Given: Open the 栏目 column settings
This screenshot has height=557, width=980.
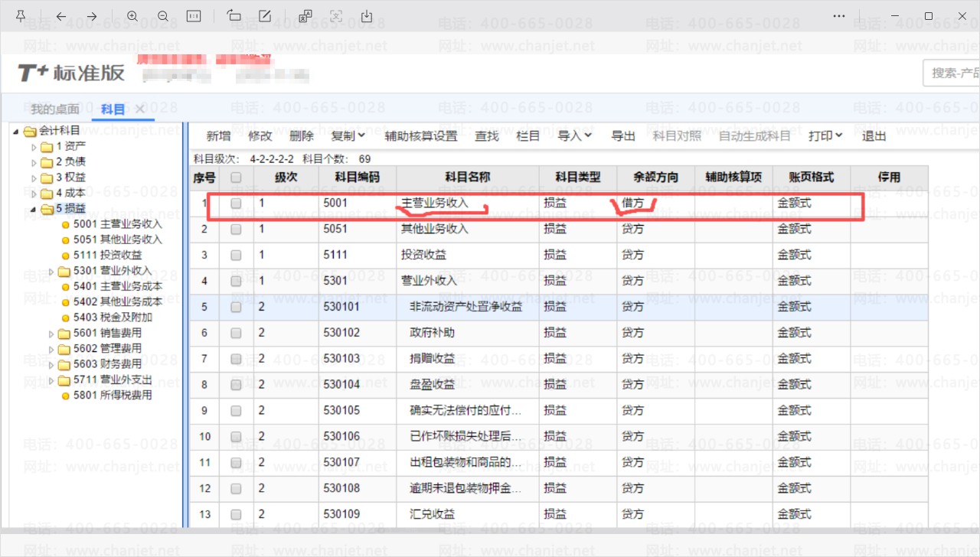Looking at the screenshot, I should [x=528, y=136].
